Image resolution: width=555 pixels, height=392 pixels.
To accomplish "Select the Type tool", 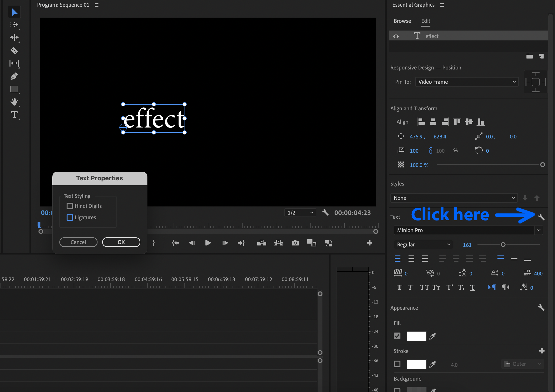I will (x=14, y=115).
